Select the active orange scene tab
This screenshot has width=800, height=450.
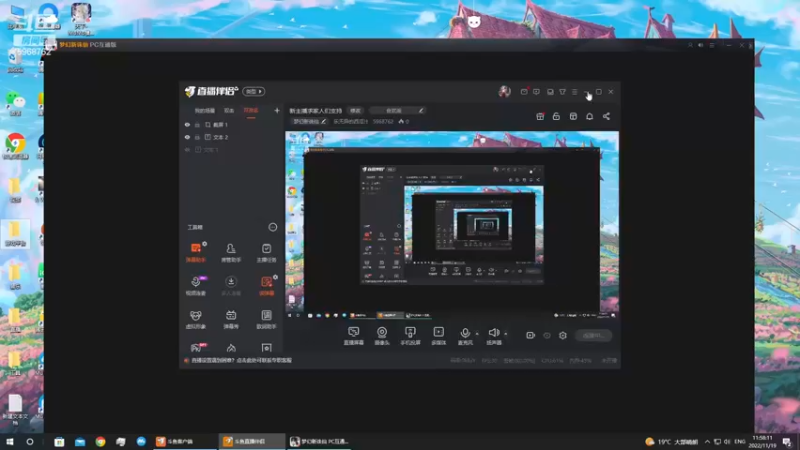pos(251,111)
